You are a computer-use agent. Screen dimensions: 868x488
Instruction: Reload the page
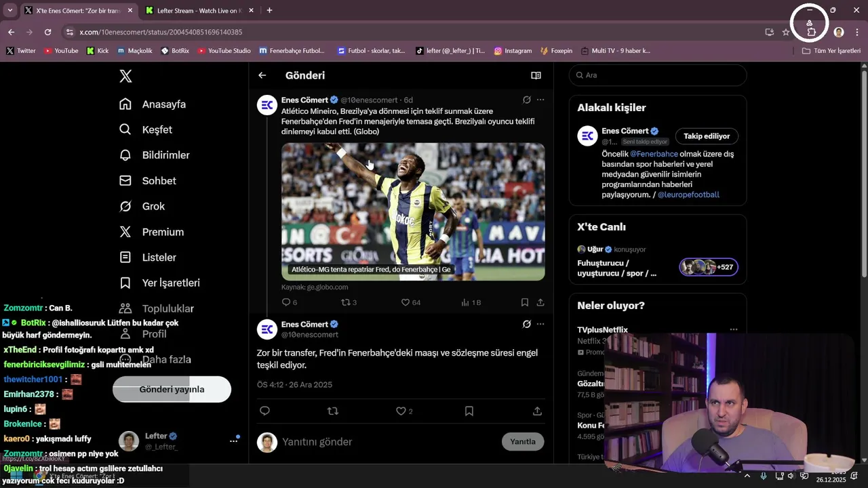47,32
